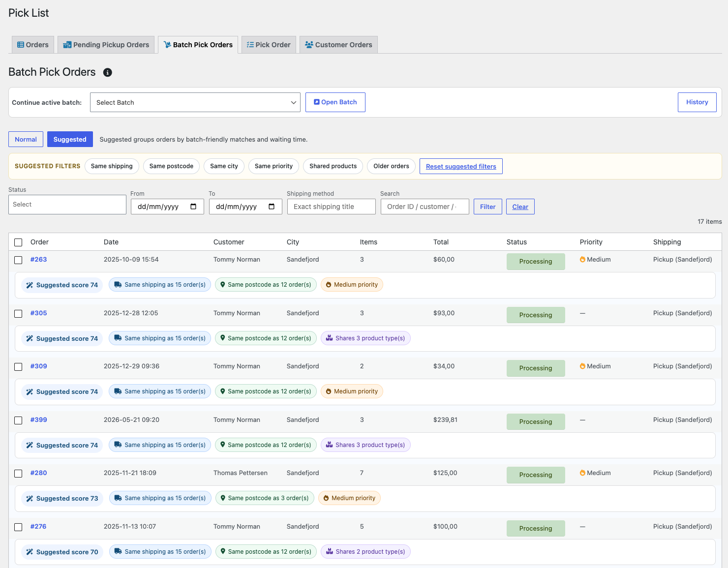Click Reset suggested filters link
Screen dimensions: 728x568
point(461,166)
